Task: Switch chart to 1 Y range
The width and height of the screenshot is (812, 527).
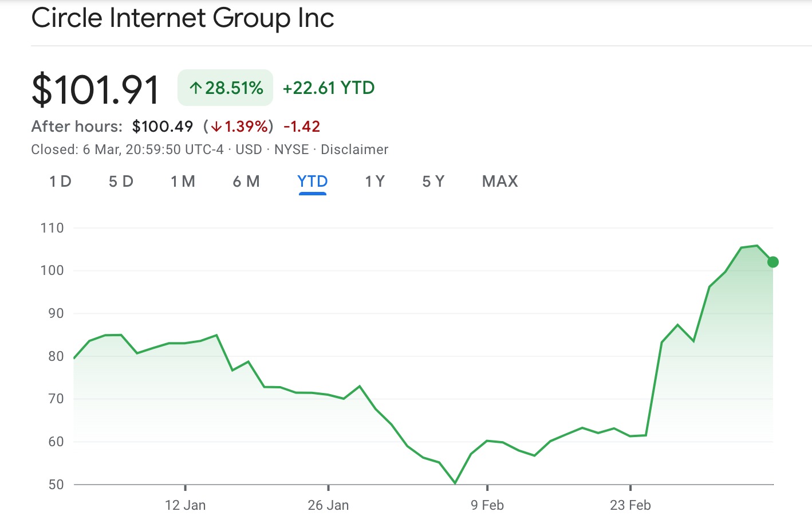Action: point(375,182)
